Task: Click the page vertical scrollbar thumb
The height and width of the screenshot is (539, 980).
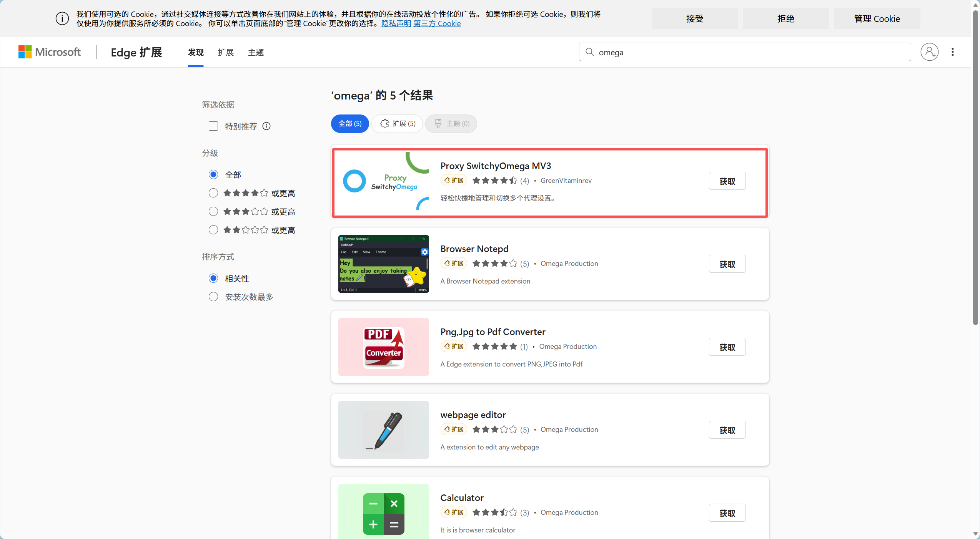Action: (x=975, y=167)
